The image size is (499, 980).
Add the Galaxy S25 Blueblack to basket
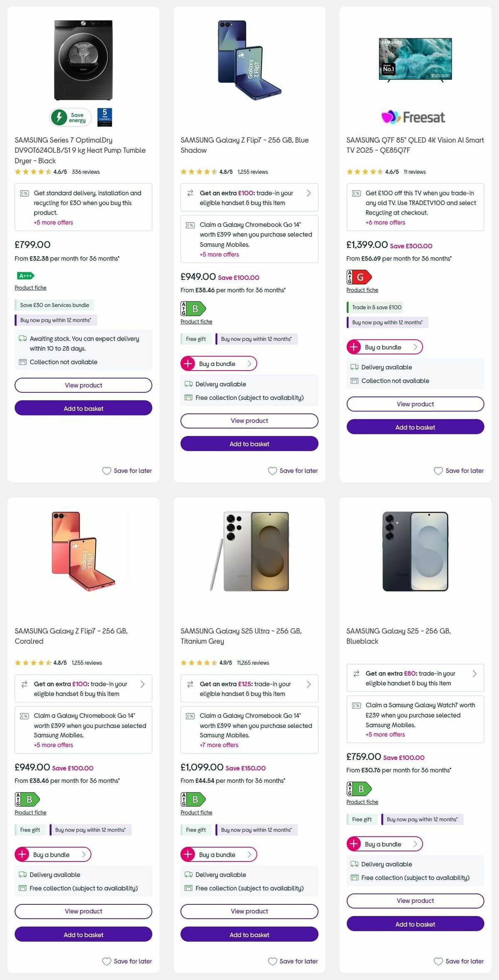(x=415, y=924)
